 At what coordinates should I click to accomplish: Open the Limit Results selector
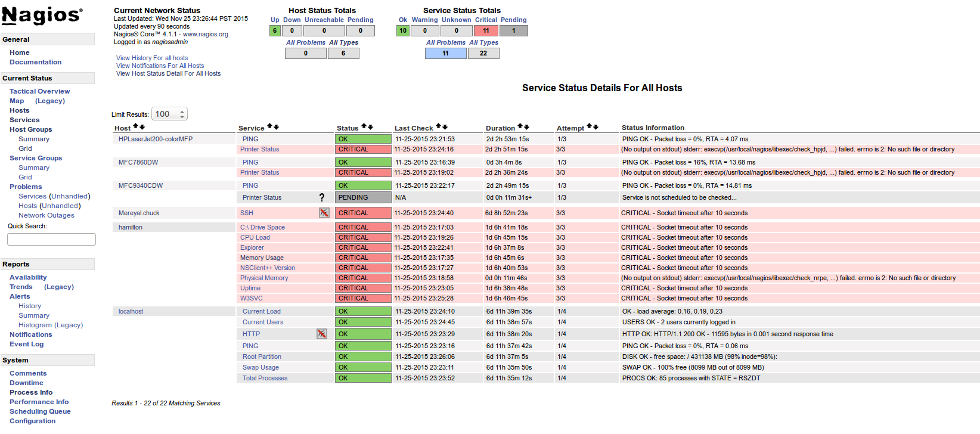coord(170,114)
